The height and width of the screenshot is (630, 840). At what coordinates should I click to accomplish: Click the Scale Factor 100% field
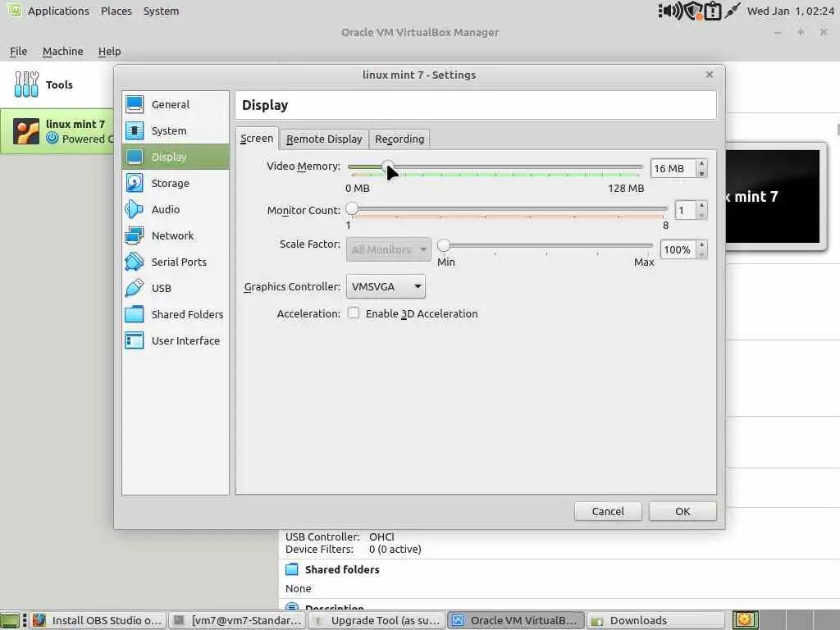click(678, 249)
